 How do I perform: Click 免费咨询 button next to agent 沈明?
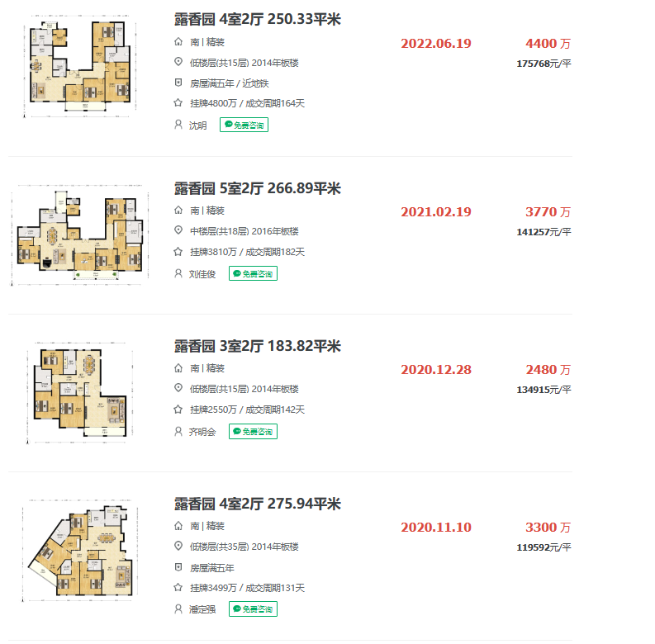click(244, 125)
